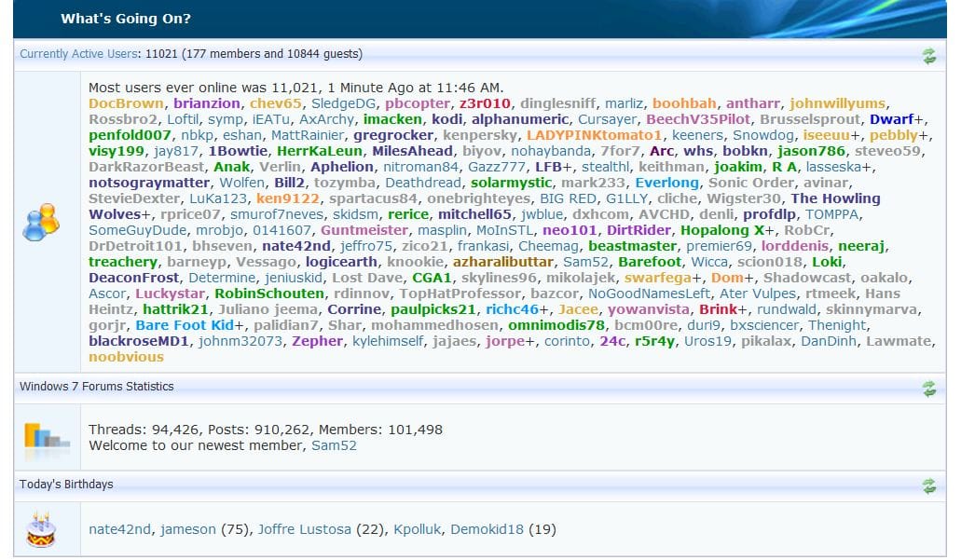Collapse the Windows 7 Forums Statistics section
This screenshot has width=975, height=560.
pyautogui.click(x=929, y=389)
